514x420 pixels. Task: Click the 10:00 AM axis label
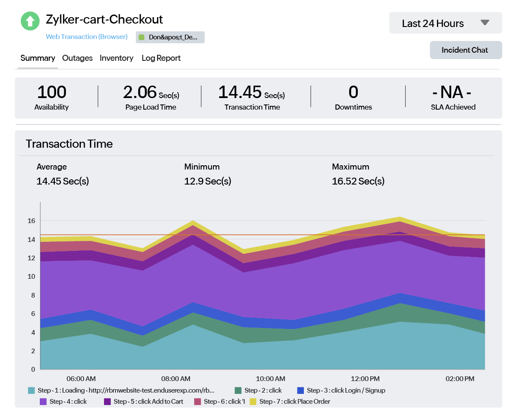(x=270, y=379)
